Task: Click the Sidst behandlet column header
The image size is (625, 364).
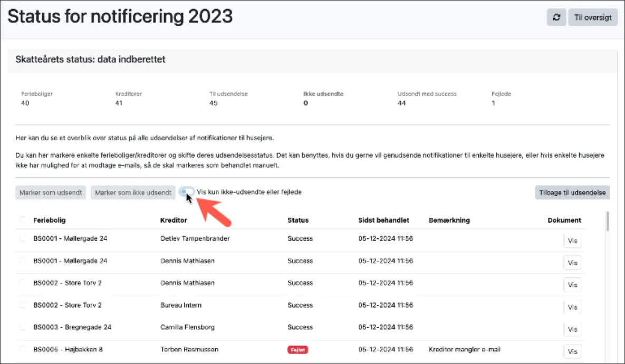Action: pyautogui.click(x=383, y=220)
